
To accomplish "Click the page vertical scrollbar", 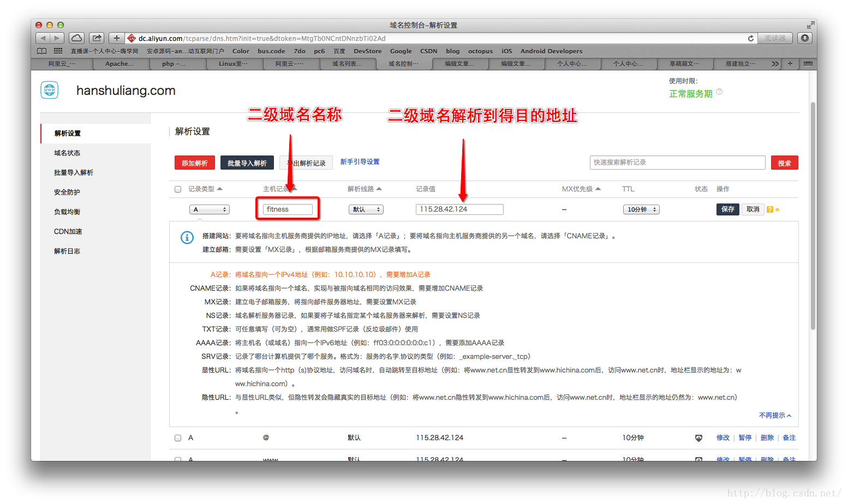I will 813,216.
